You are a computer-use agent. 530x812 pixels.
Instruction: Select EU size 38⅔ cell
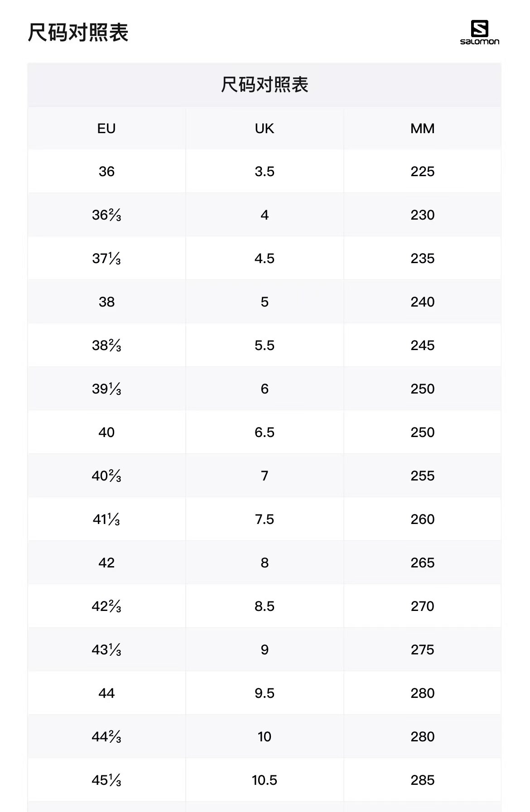pos(106,346)
